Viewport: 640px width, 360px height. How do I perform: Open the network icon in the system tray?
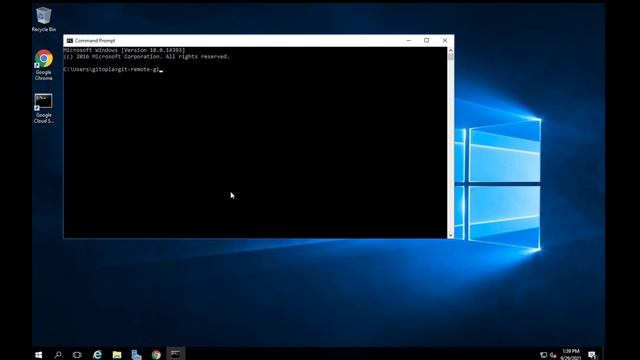pyautogui.click(x=544, y=355)
